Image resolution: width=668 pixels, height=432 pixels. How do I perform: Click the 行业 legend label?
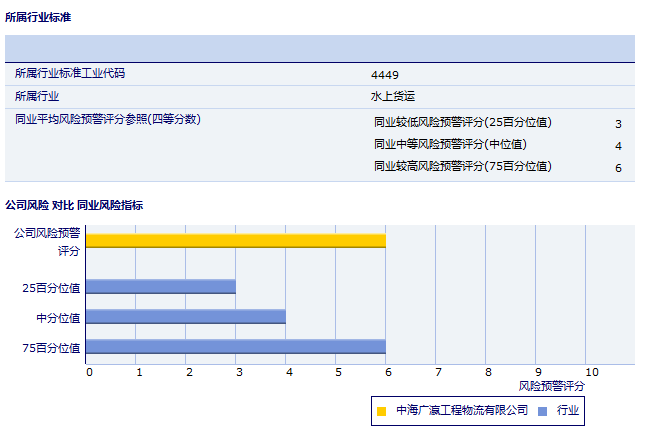click(568, 410)
